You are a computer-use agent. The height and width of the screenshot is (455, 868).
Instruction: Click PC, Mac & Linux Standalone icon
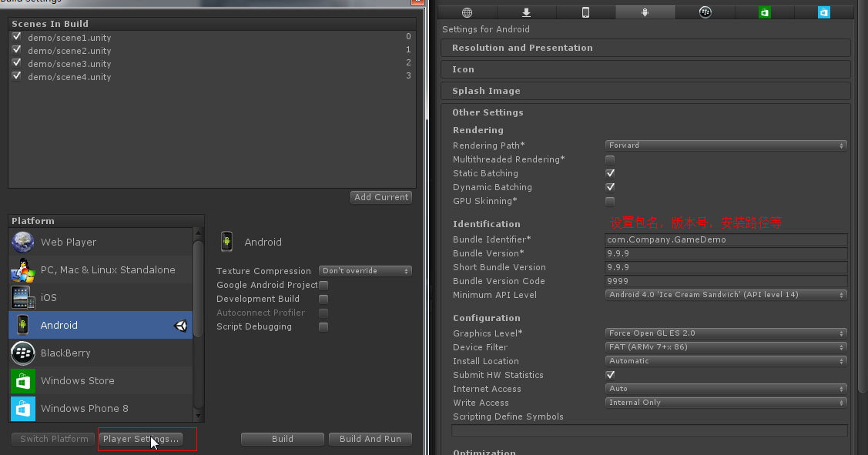click(22, 270)
